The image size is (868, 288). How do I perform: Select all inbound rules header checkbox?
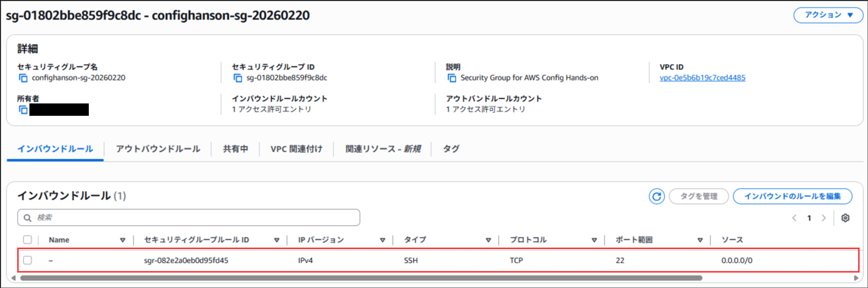point(28,240)
